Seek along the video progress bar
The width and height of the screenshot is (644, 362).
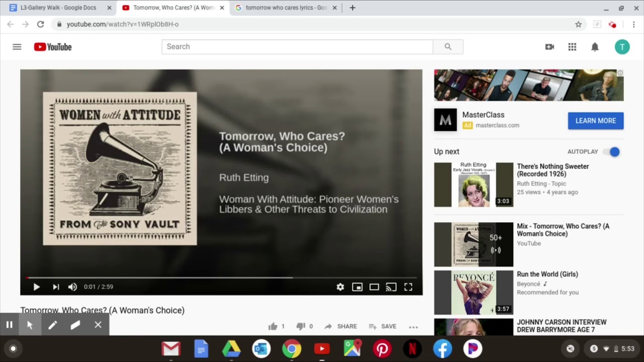(x=221, y=277)
